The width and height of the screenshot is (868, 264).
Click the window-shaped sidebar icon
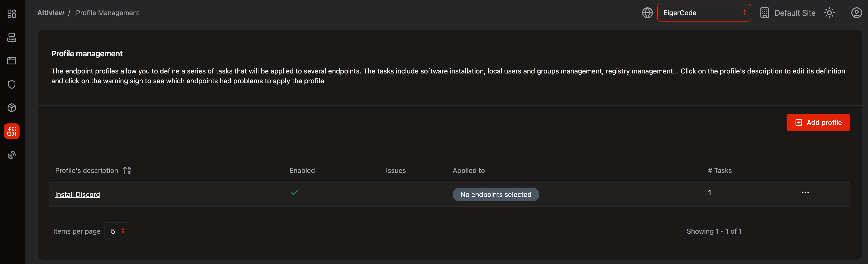tap(12, 61)
